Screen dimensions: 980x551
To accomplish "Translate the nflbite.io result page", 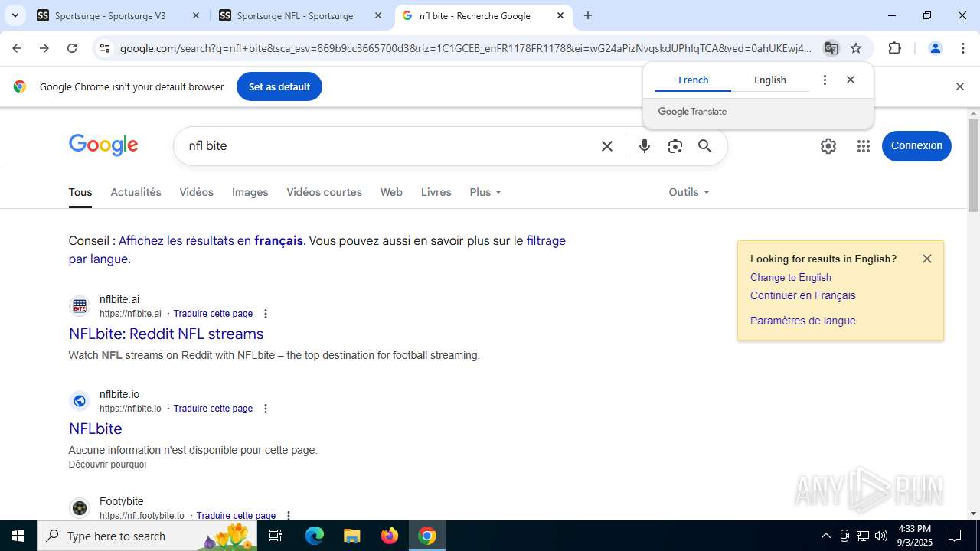I will [x=213, y=409].
